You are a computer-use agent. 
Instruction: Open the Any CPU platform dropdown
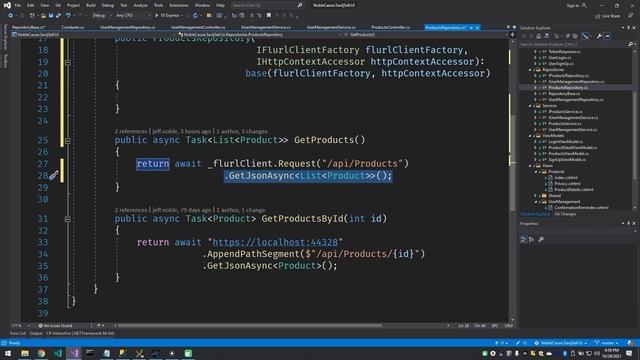133,16
